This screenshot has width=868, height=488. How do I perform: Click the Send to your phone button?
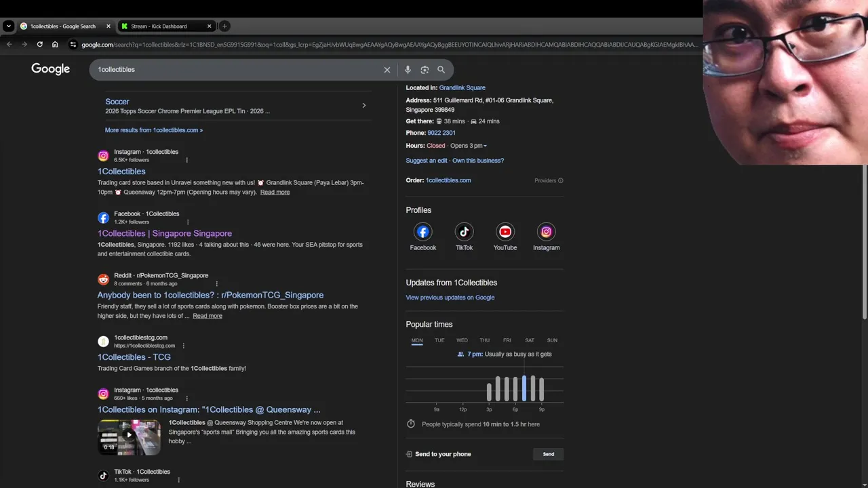pos(548,454)
